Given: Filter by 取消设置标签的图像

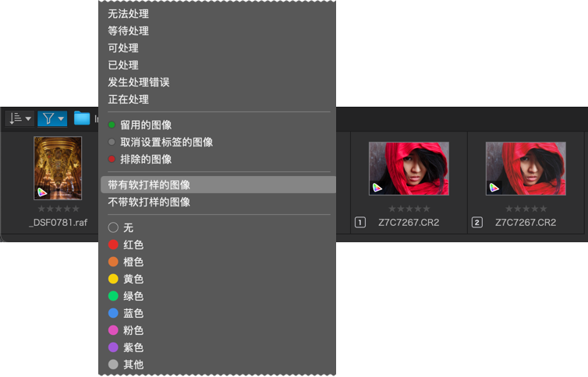Looking at the screenshot, I should [218, 143].
